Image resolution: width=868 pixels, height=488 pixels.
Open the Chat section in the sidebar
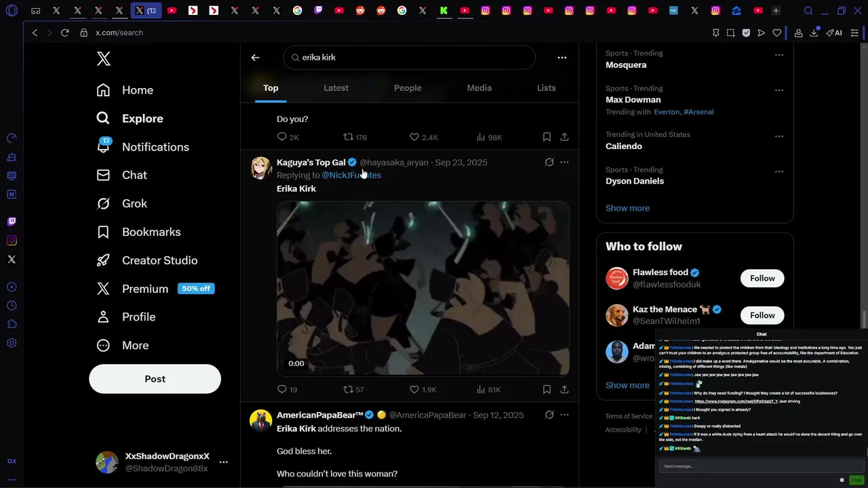(x=121, y=175)
